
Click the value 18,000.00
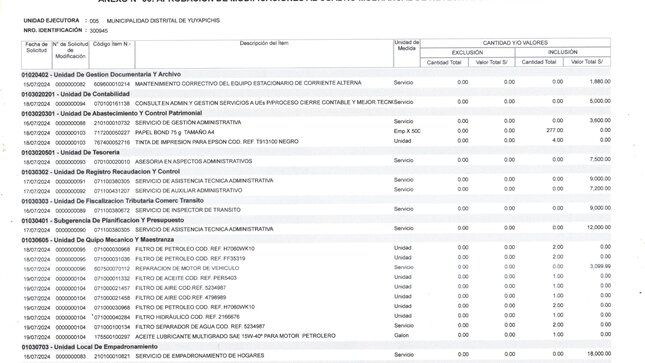[599, 354]
